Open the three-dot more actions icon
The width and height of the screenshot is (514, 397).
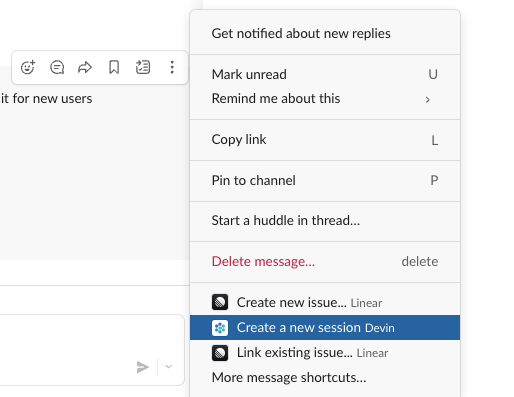(x=172, y=67)
